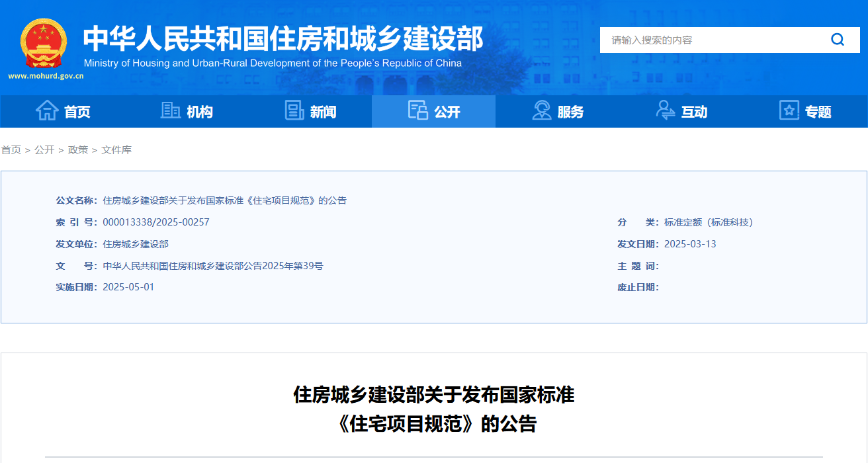The height and width of the screenshot is (463, 868).
Task: Click the folder icon on the 公开 tab
Action: click(x=417, y=111)
